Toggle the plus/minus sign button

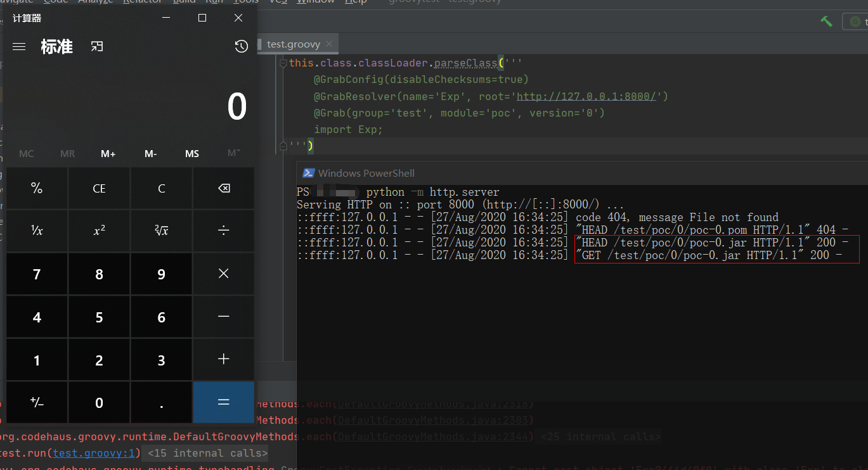click(x=37, y=403)
